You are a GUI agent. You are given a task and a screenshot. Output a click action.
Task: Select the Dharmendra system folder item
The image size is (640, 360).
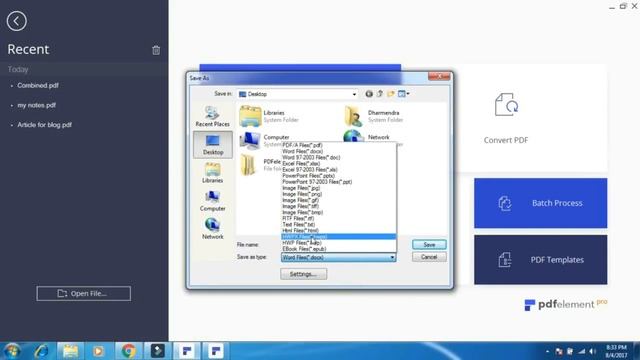pyautogui.click(x=373, y=116)
